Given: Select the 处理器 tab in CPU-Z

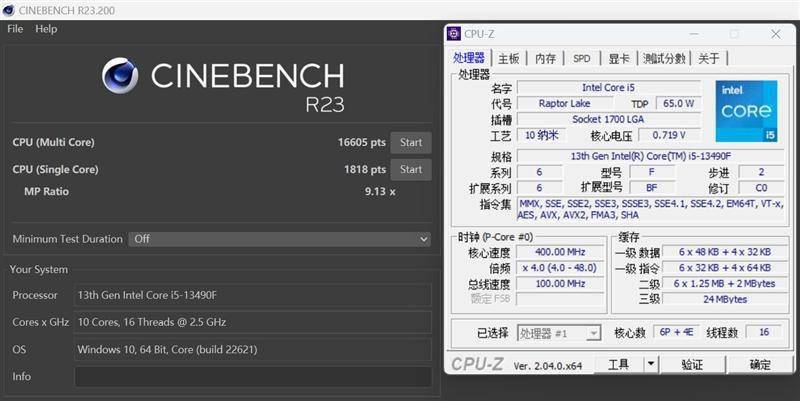Looking at the screenshot, I should [469, 58].
